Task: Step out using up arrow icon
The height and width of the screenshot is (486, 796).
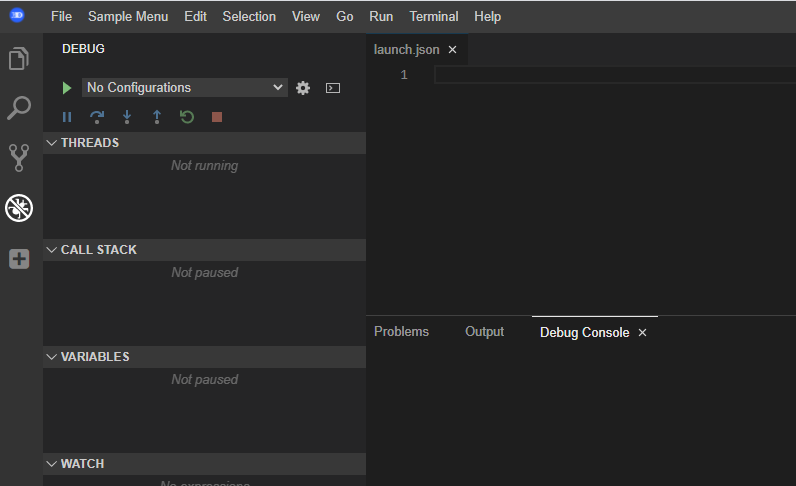Action: tap(157, 117)
